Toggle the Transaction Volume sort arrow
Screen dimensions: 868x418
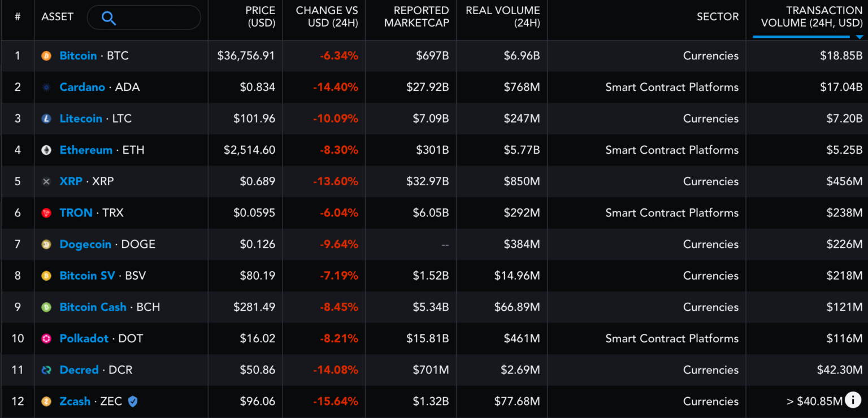[859, 37]
